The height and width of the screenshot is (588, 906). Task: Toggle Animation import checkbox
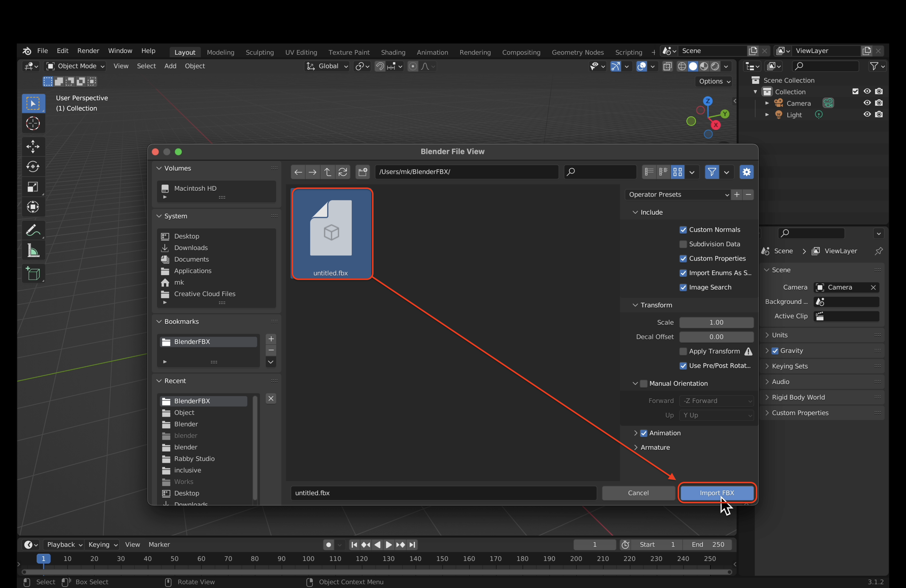click(644, 433)
